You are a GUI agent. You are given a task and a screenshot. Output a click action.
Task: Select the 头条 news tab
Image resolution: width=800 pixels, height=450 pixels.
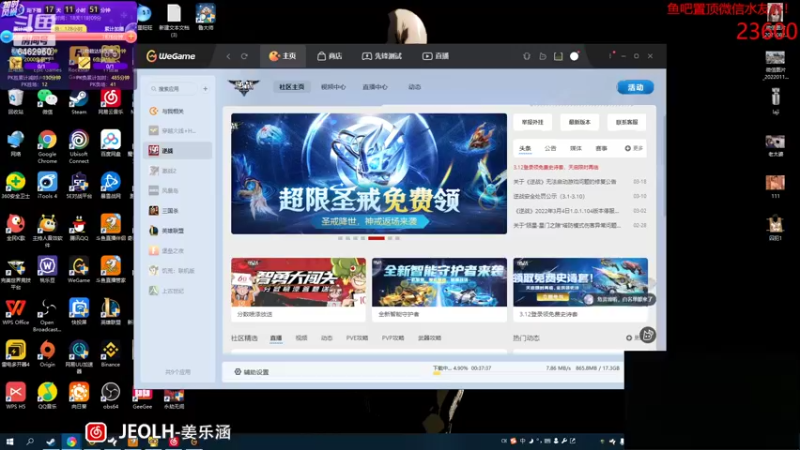click(x=525, y=148)
